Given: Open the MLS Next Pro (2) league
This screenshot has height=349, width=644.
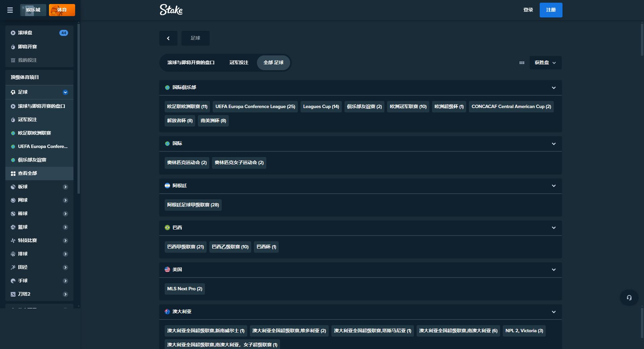Looking at the screenshot, I should click(x=185, y=289).
